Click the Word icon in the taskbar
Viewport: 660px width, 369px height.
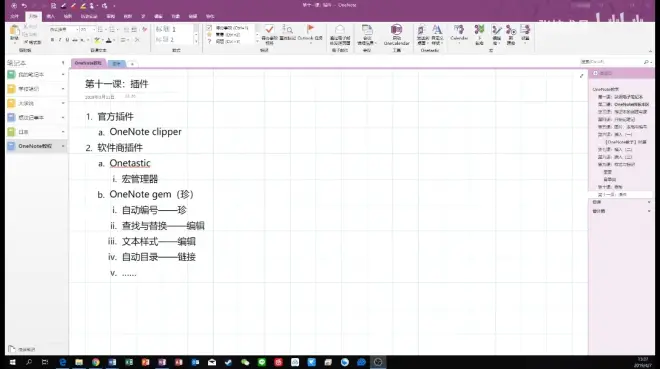point(112,362)
